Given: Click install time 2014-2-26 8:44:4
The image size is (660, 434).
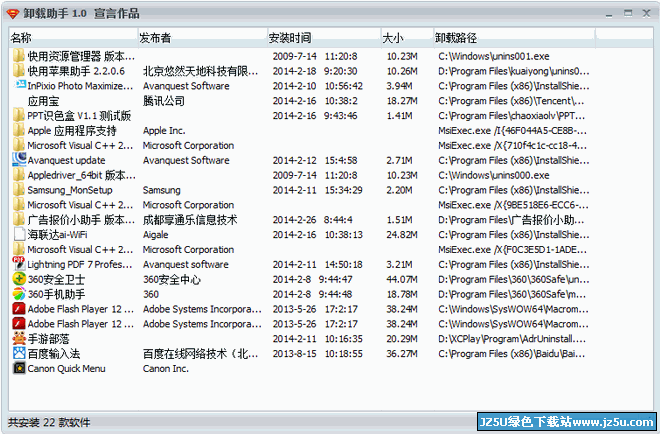Looking at the screenshot, I should (312, 220).
